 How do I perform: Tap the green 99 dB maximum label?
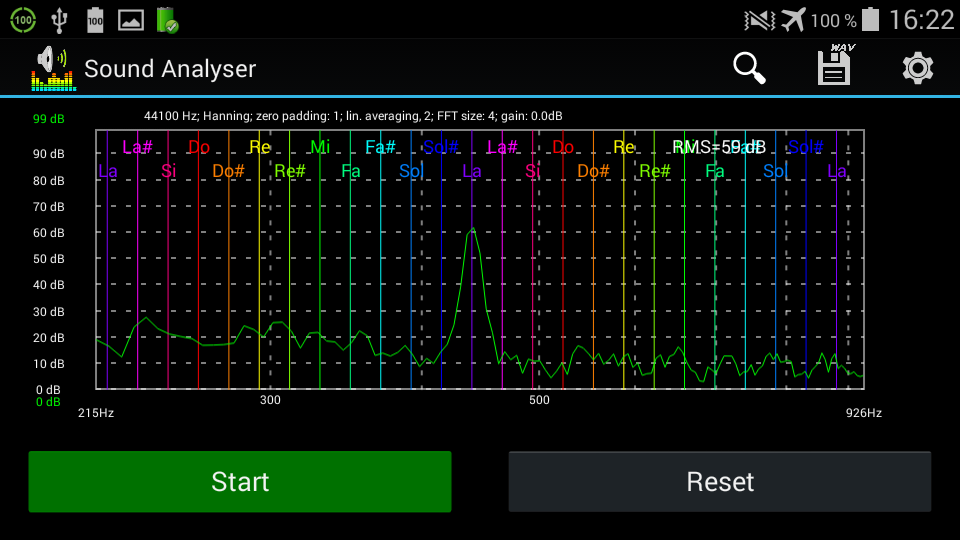(x=48, y=119)
